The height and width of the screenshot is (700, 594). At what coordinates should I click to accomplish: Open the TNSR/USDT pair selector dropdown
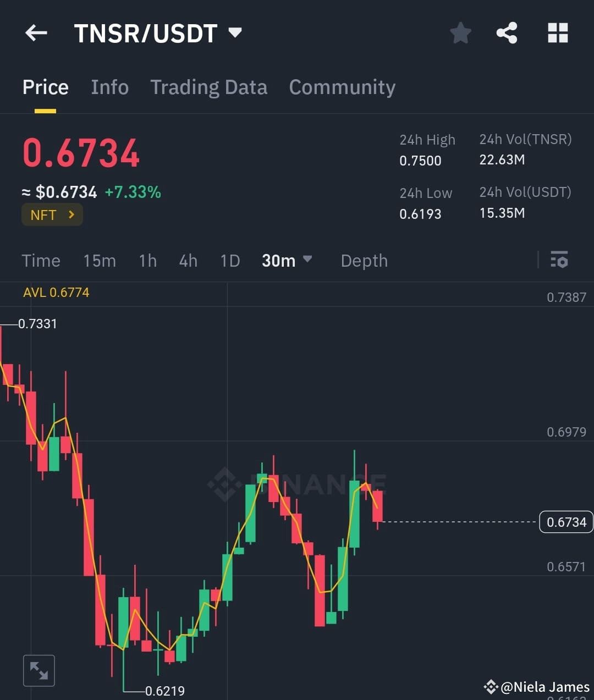(x=234, y=33)
